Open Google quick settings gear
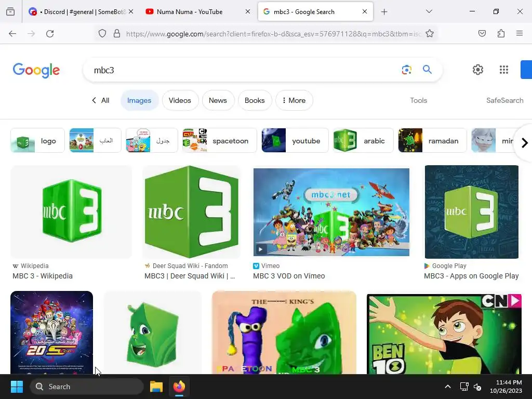532x399 pixels. [x=478, y=70]
